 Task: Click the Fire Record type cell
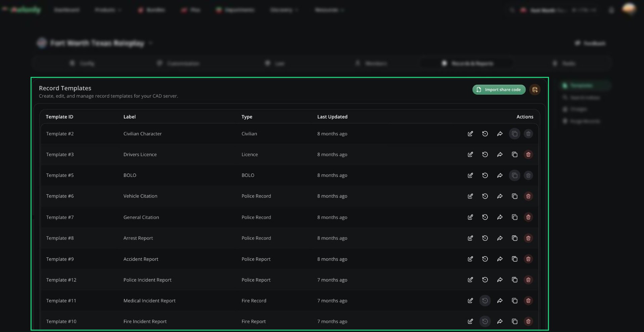pos(254,300)
